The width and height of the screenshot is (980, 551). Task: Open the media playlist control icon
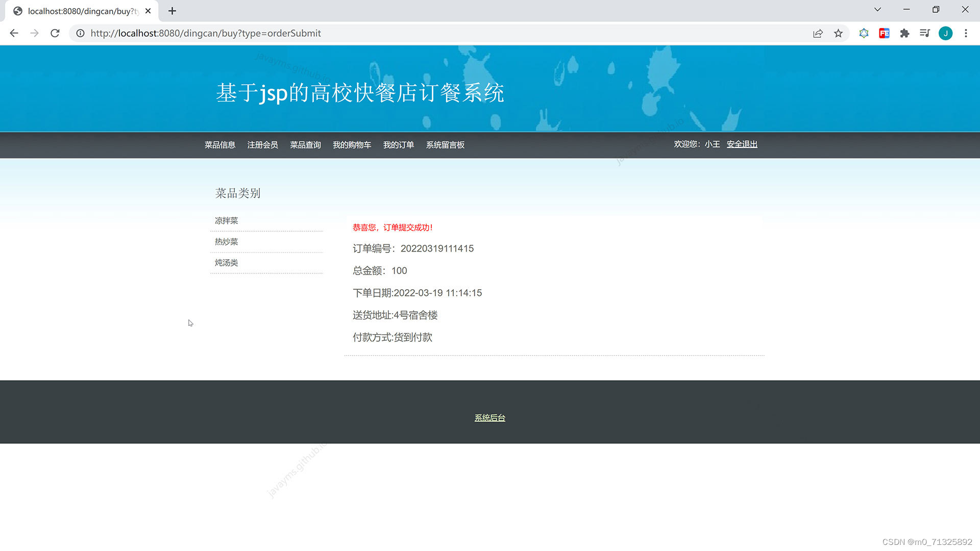click(925, 33)
